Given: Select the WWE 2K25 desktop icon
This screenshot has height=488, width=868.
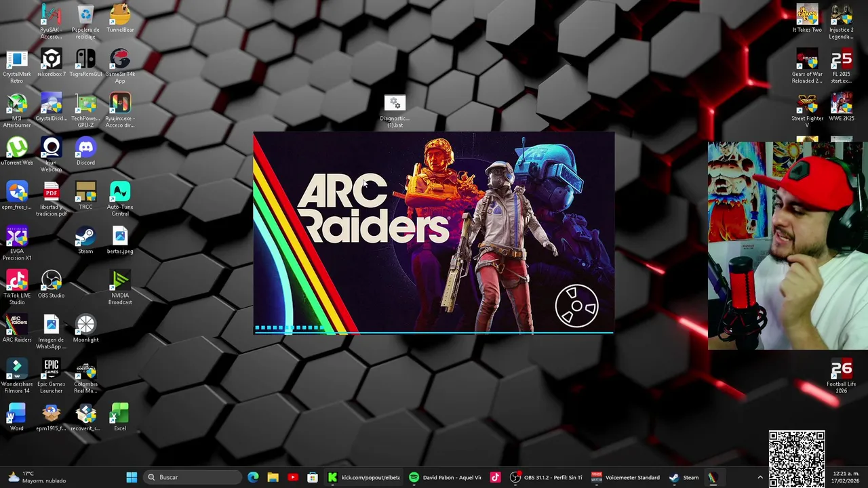Looking at the screenshot, I should [x=842, y=107].
